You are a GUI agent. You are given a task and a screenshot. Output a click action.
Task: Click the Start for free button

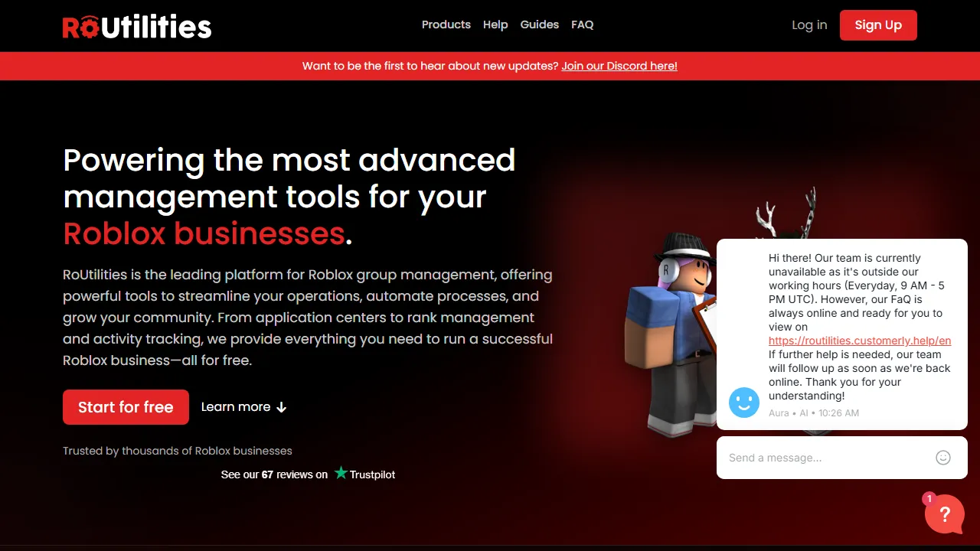(x=126, y=407)
